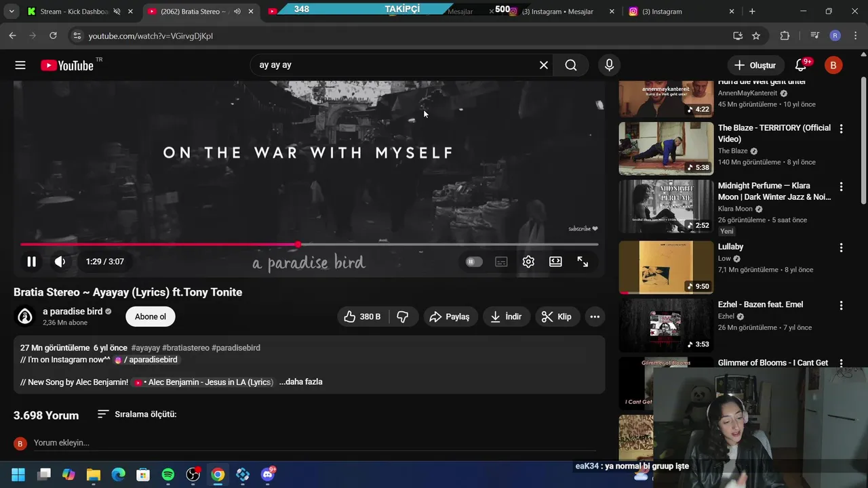
Task: Open options for Ezhel Bazen video
Action: point(841,306)
